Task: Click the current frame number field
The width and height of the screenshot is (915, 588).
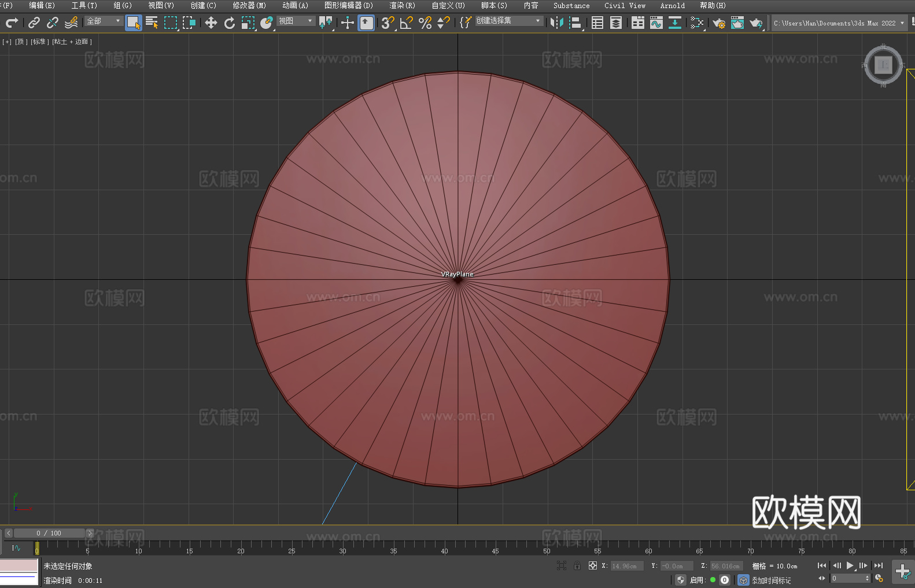Action: (x=847, y=578)
